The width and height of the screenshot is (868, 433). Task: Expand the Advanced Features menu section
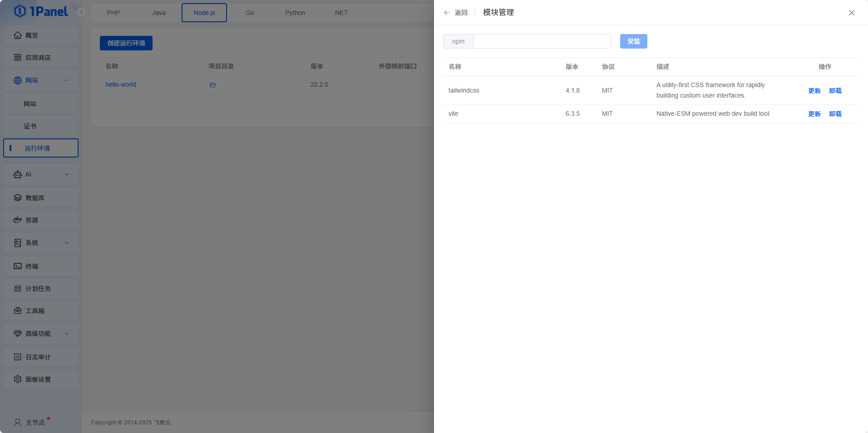pos(67,334)
